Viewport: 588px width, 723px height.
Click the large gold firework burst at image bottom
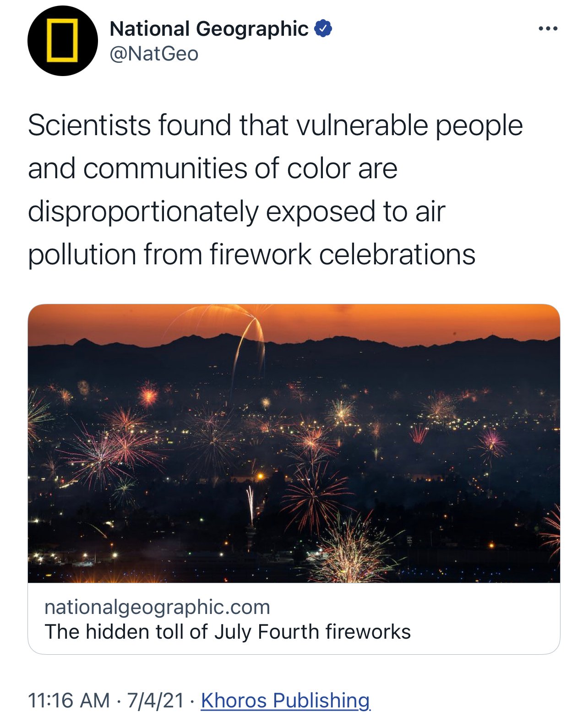coord(353,550)
